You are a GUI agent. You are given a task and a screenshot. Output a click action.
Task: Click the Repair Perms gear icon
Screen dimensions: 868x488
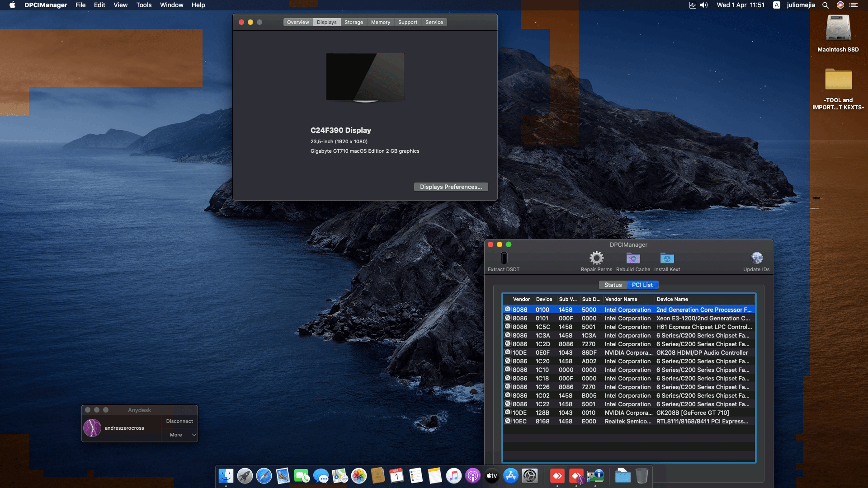point(596,258)
